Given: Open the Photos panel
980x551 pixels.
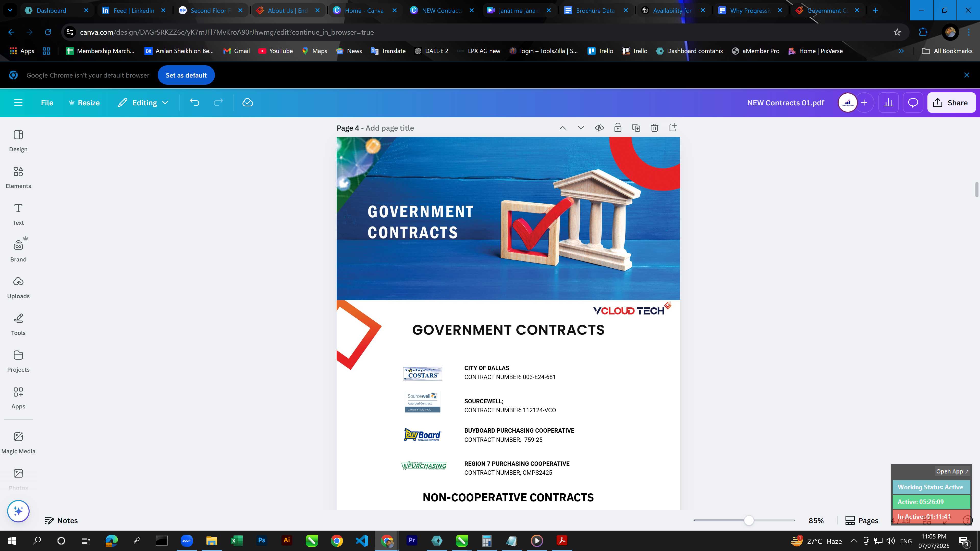Looking at the screenshot, I should (x=18, y=479).
